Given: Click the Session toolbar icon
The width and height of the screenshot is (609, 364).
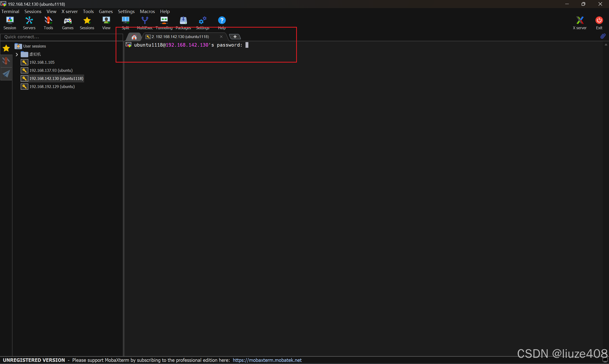Looking at the screenshot, I should [10, 23].
